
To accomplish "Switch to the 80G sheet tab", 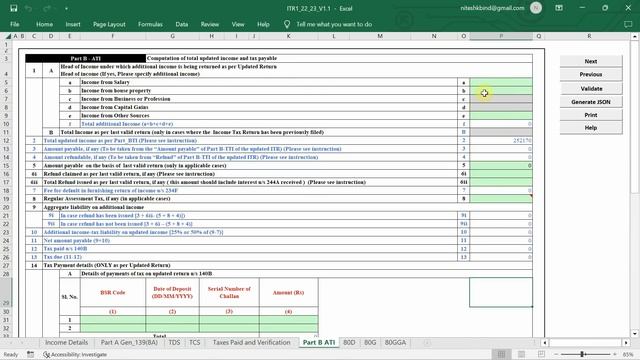I will (370, 342).
